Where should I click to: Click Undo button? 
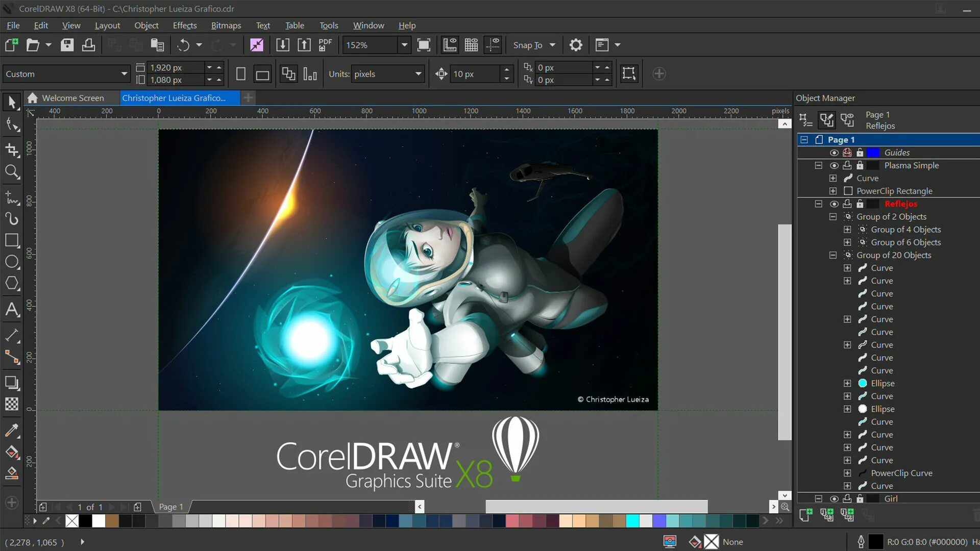pos(183,45)
